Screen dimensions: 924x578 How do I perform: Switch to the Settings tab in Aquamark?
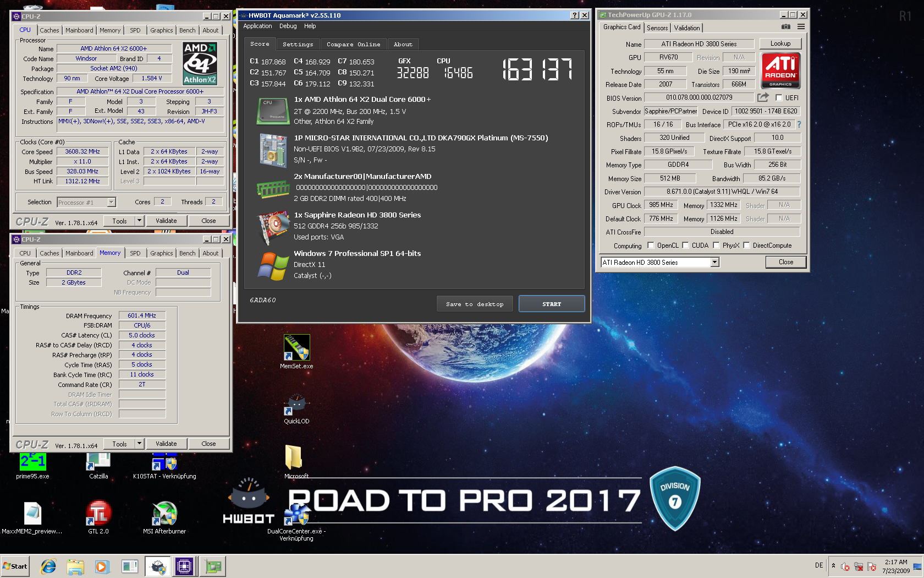pos(298,44)
